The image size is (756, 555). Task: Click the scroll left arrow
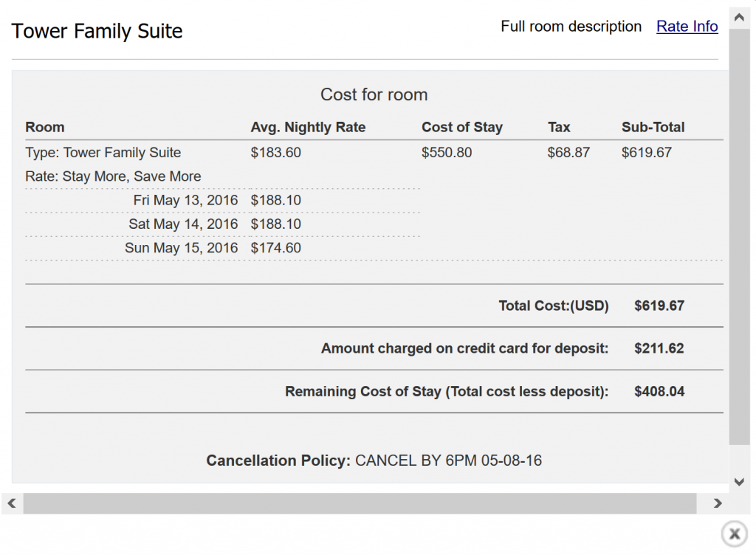(x=11, y=503)
